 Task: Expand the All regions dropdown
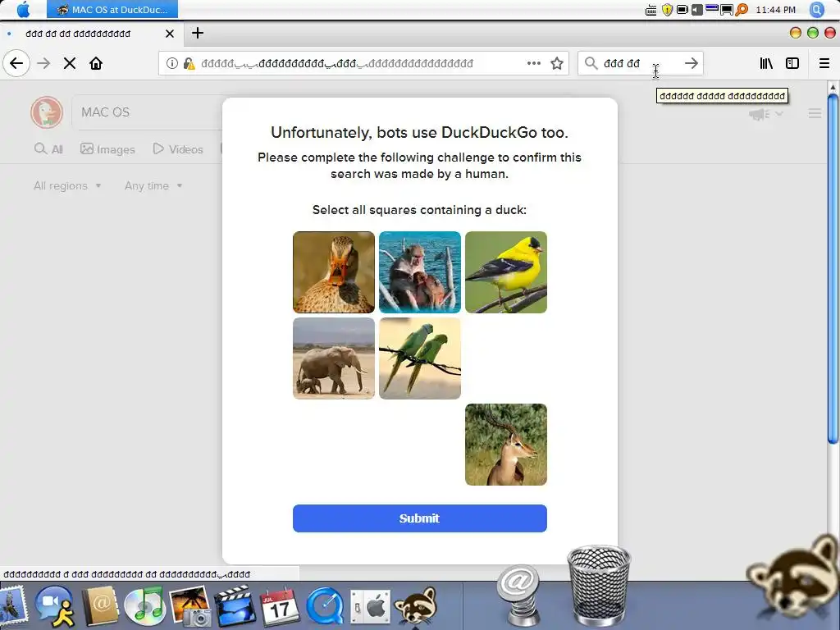[67, 186]
